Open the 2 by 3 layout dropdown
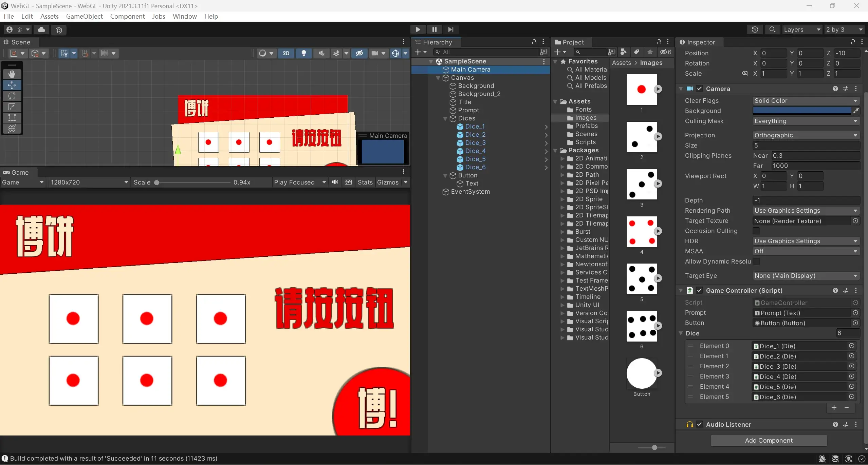The height and width of the screenshot is (465, 868). coord(844,30)
